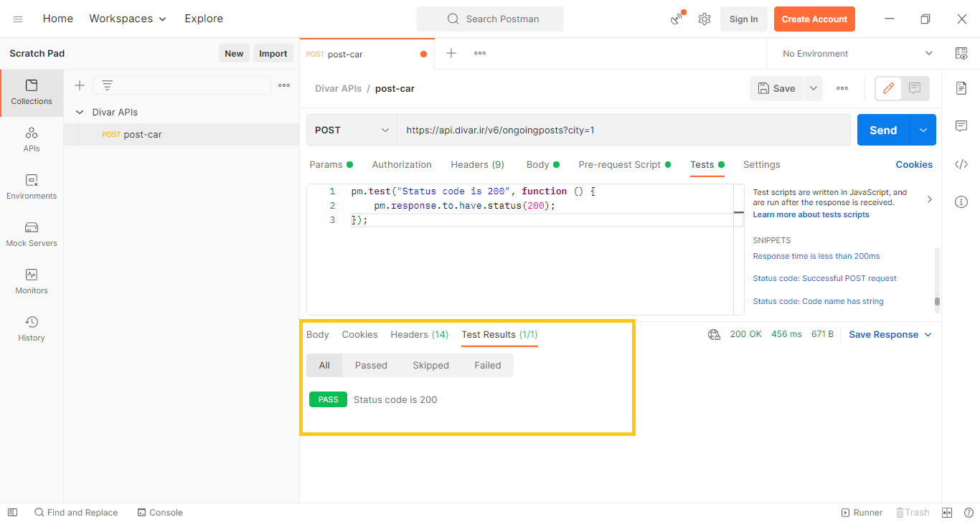The image size is (980, 522).
Task: Switch to the request Body tab
Action: click(x=543, y=164)
